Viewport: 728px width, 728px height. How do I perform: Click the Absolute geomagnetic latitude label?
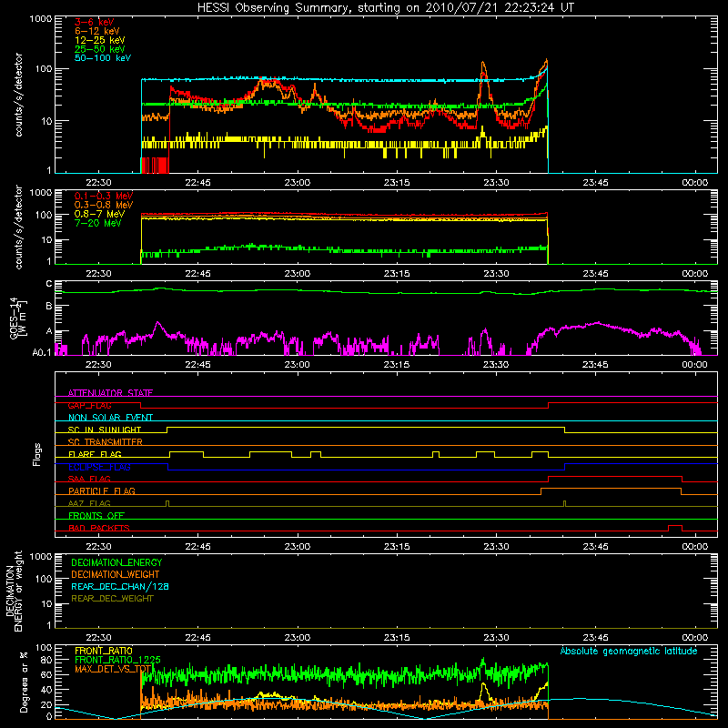(x=629, y=651)
